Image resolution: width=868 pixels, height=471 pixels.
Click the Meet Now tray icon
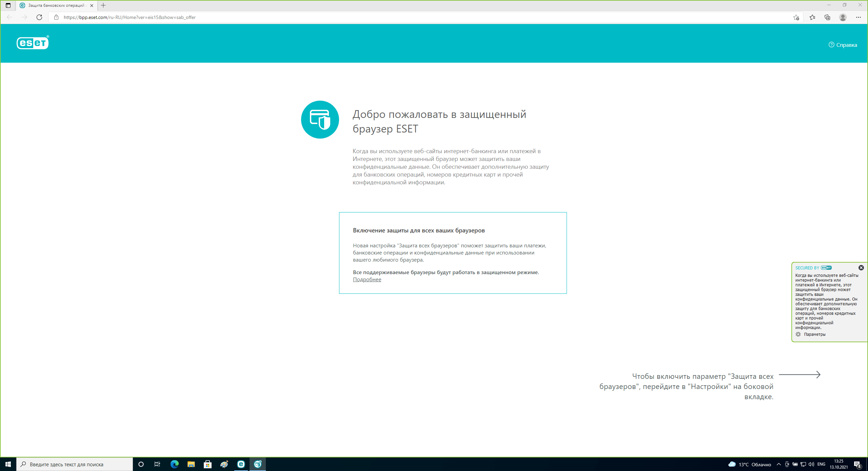(x=787, y=464)
